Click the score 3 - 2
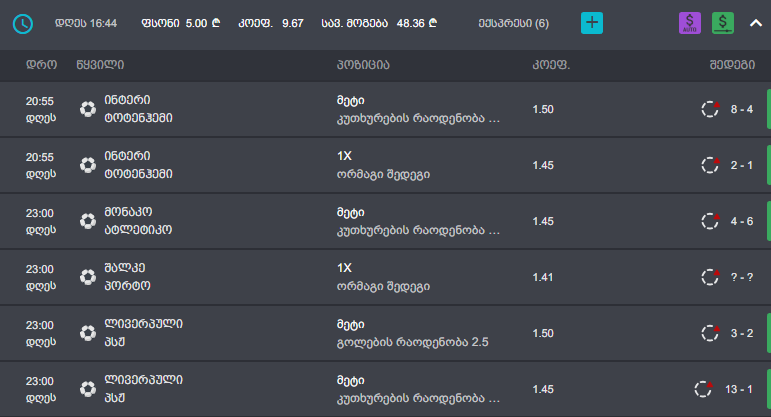Image resolution: width=771 pixels, height=417 pixels. (x=741, y=333)
